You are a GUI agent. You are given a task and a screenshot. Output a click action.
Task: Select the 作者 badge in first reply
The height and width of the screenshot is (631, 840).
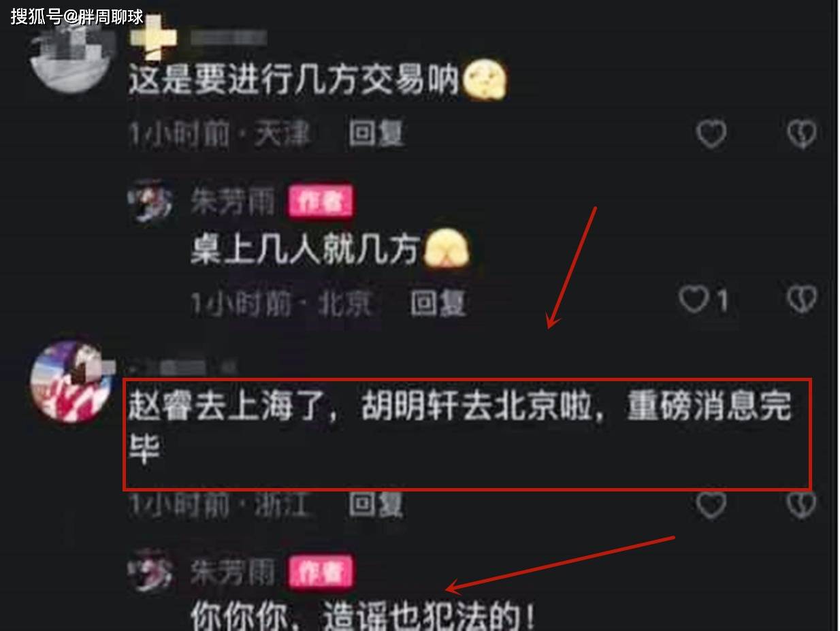(x=321, y=202)
